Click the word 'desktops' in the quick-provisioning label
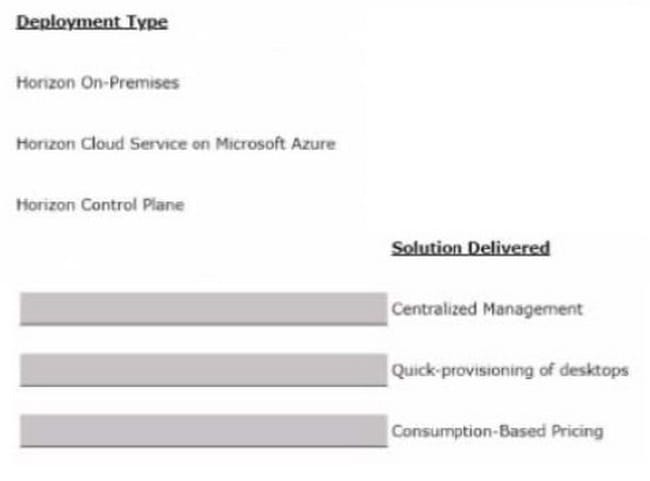 [594, 370]
